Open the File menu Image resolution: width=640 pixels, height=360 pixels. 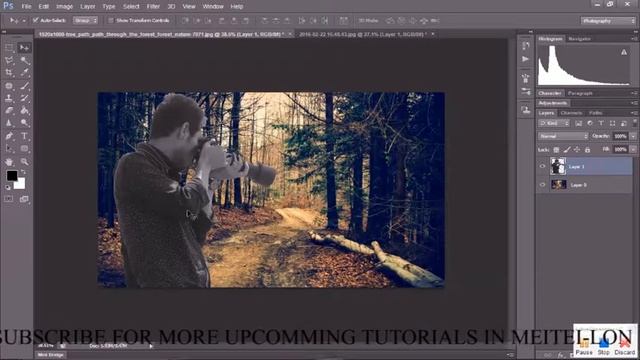26,7
